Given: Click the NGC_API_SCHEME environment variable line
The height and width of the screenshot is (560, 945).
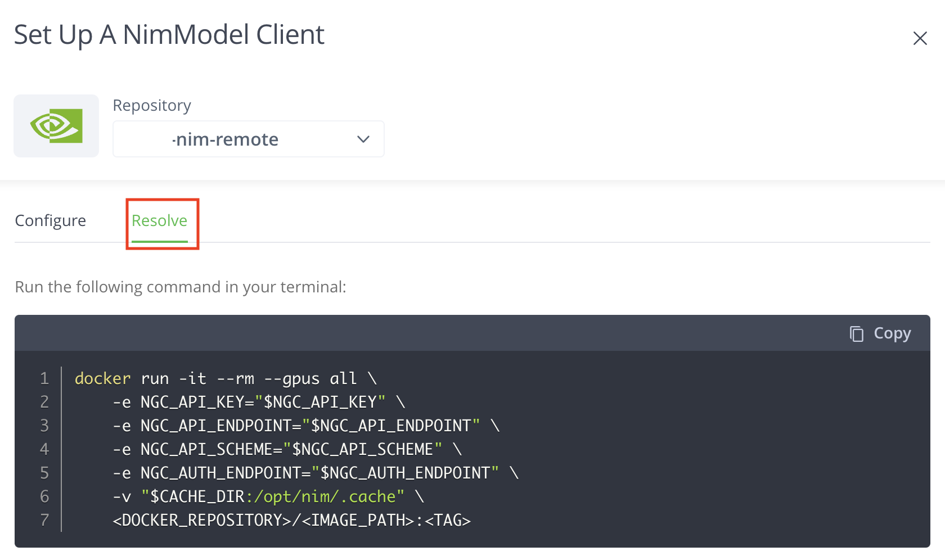Looking at the screenshot, I should (287, 449).
